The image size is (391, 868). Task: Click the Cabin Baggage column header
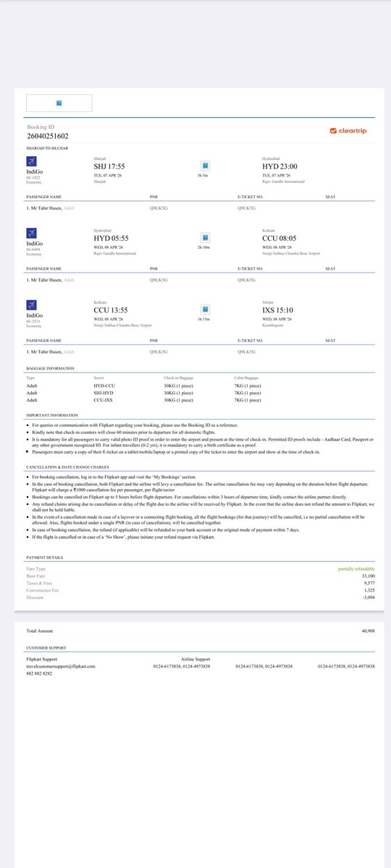247,378
